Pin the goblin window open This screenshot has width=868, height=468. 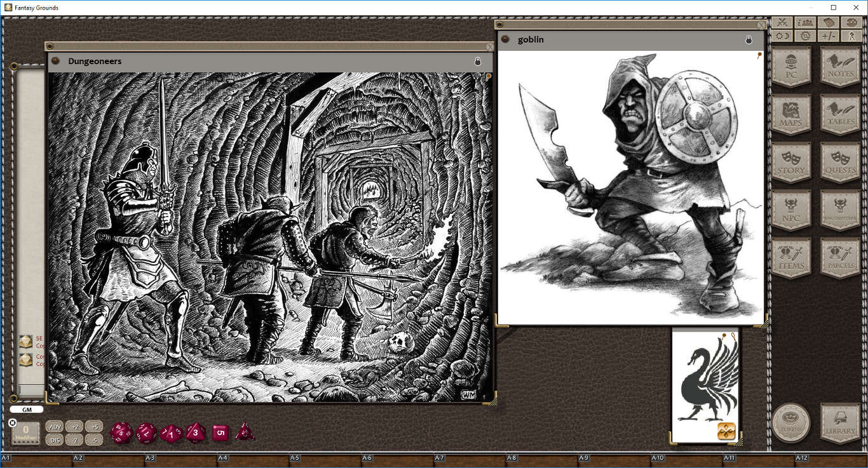[759, 56]
